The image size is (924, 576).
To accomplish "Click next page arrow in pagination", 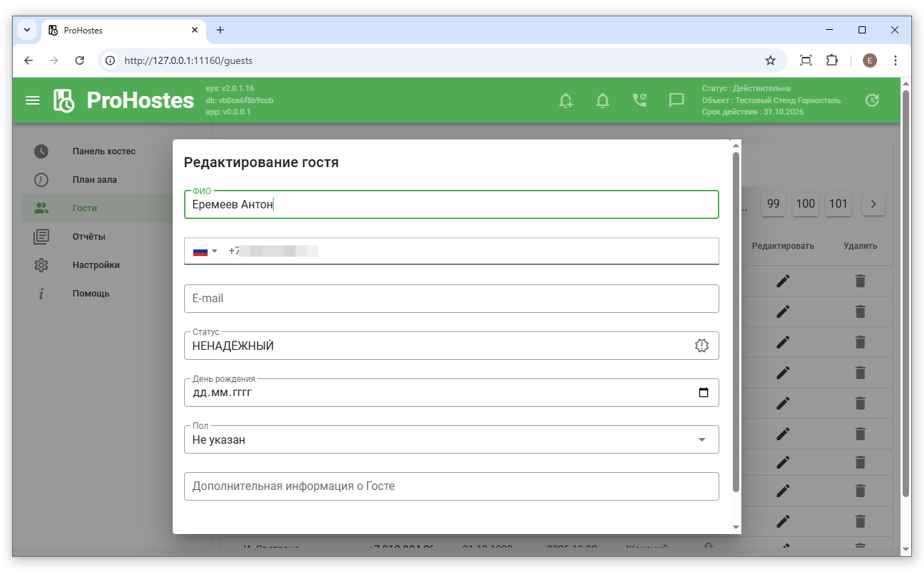I will click(874, 204).
